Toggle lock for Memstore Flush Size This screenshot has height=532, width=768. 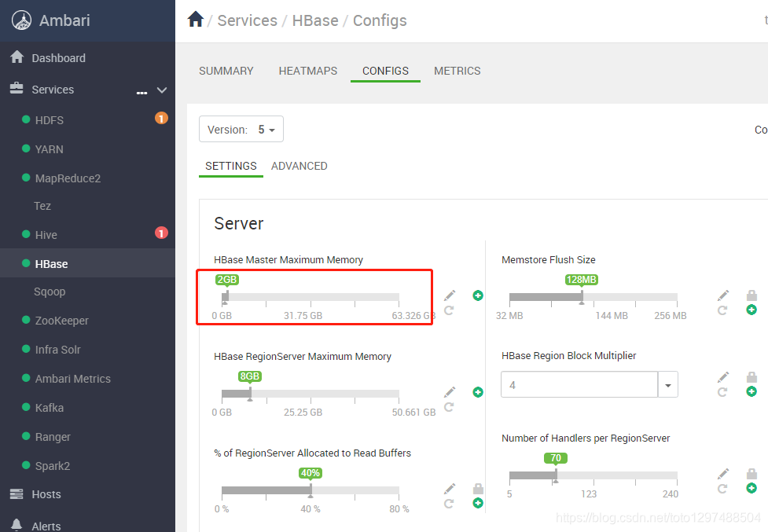click(x=751, y=295)
